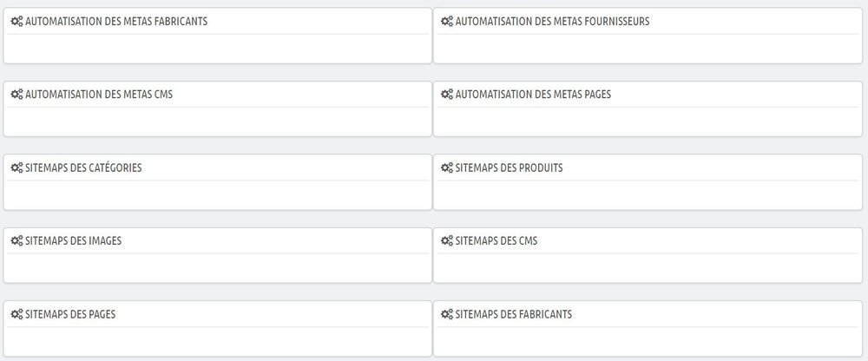
Task: Click gears icon beside Sitemaps des pages
Action: click(x=16, y=314)
